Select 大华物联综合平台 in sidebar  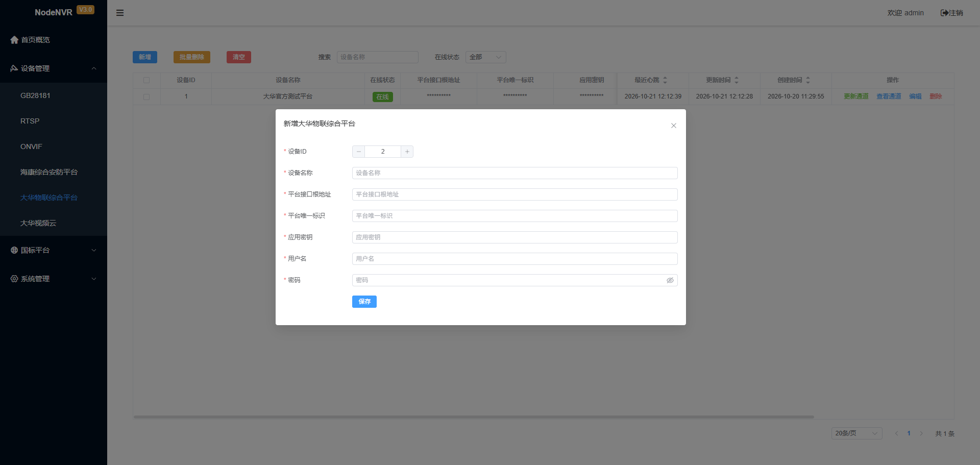(x=54, y=198)
